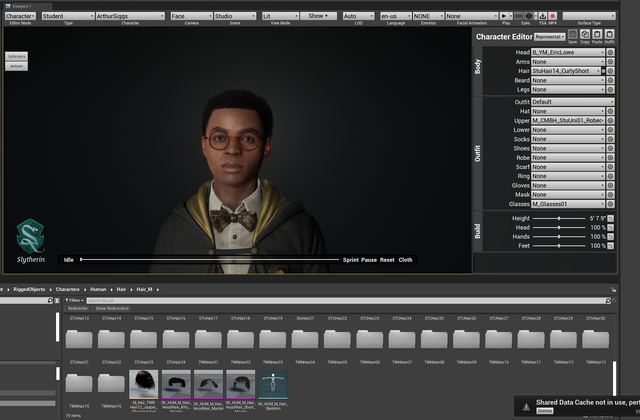Toggle the Redirector filter

tap(78, 309)
